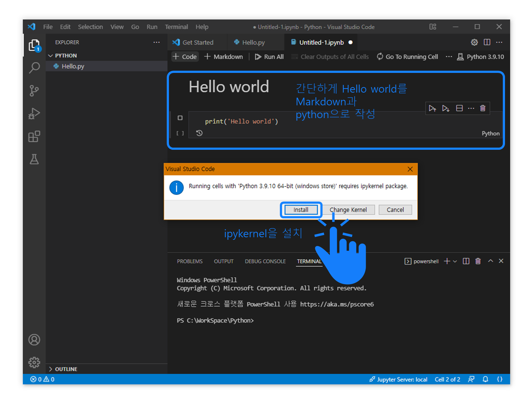Open the Search view in activity bar
Viewport: 532px width, 410px height.
pos(34,68)
